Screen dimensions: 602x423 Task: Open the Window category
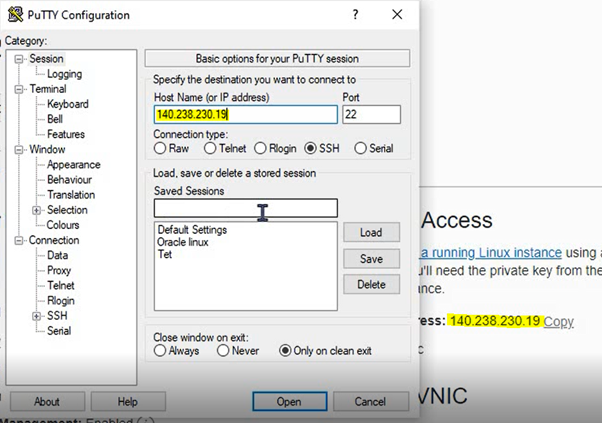tap(47, 149)
